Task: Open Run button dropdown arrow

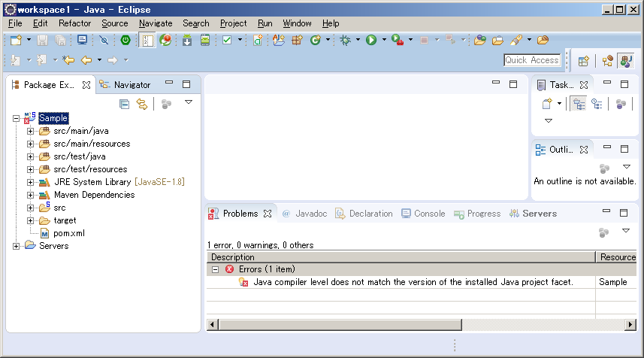Action: tap(384, 40)
